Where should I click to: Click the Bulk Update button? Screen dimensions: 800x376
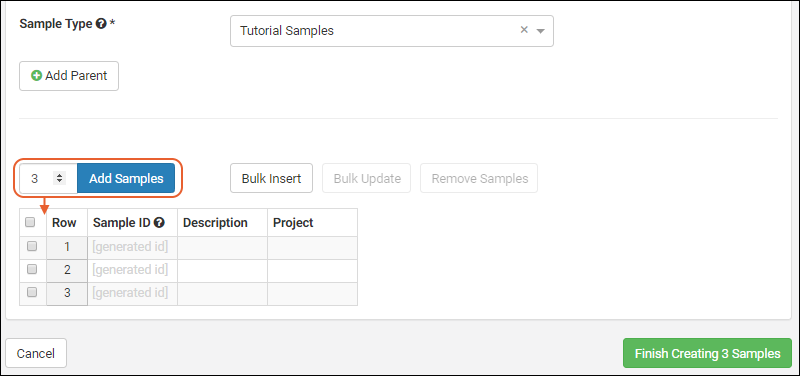367,179
